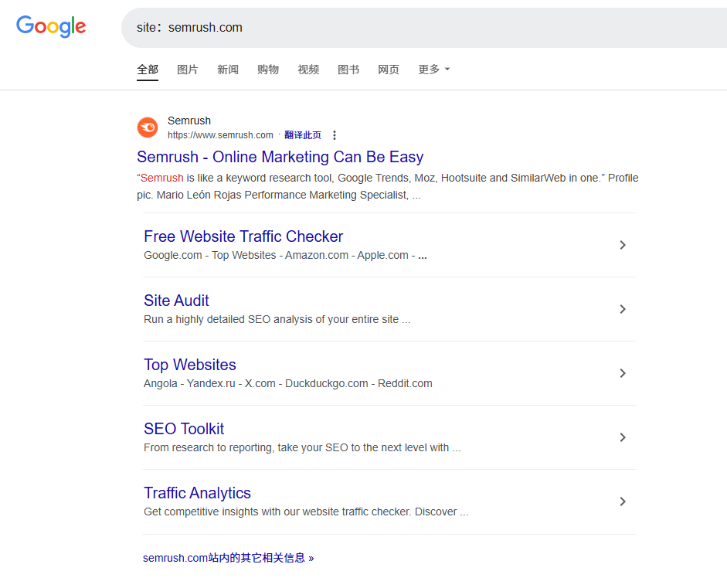Image resolution: width=727 pixels, height=588 pixels.
Task: Click the Semrush favicon icon
Action: point(148,127)
